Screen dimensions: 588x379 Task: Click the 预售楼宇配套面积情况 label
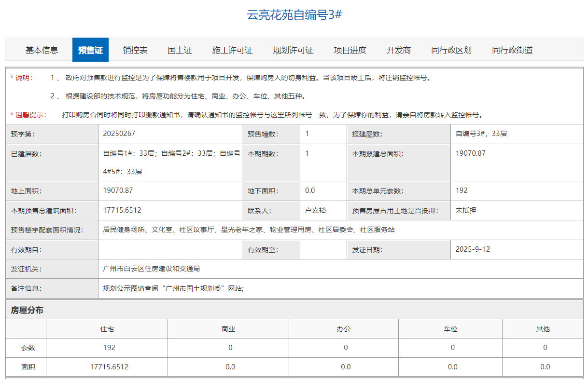(x=47, y=230)
